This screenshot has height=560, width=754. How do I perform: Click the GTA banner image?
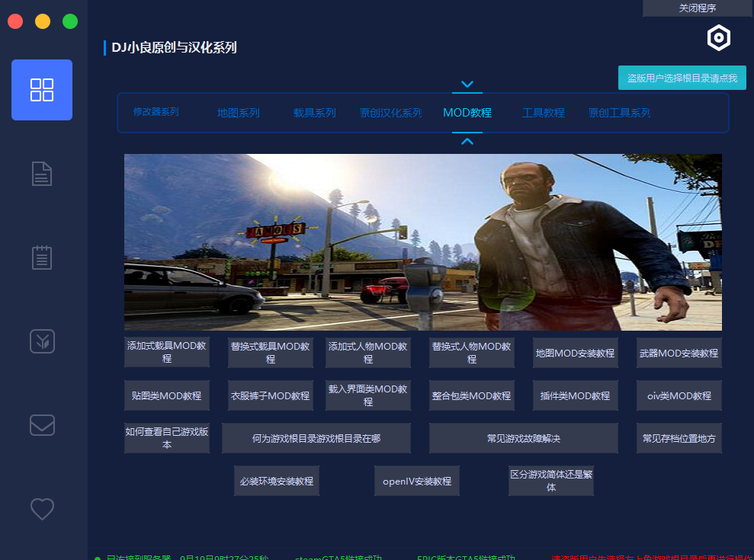[x=422, y=242]
